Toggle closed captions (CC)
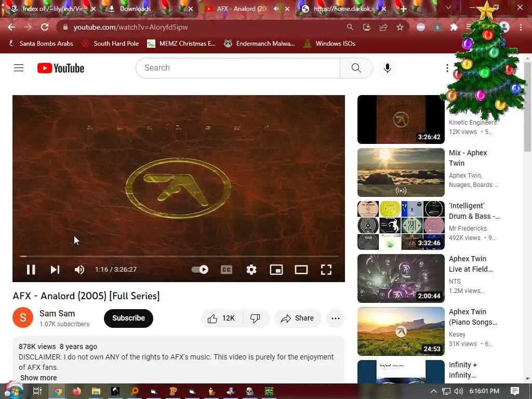Image resolution: width=532 pixels, height=399 pixels. (x=227, y=270)
